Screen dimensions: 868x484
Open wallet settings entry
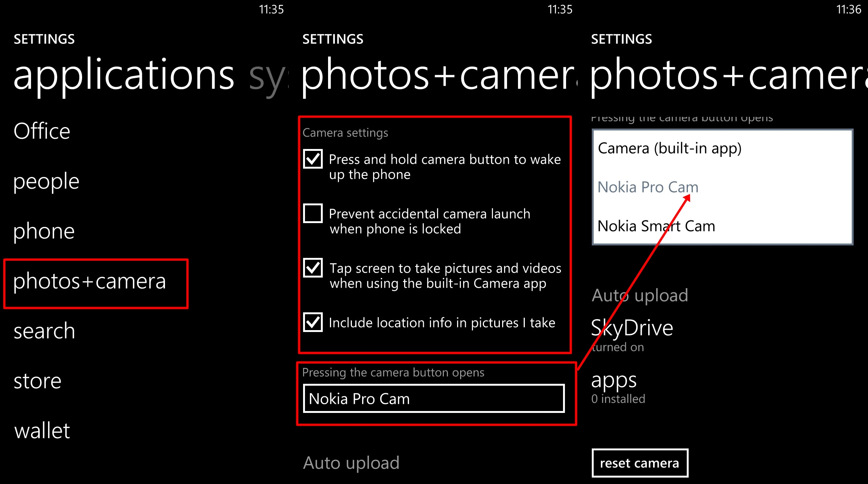tap(42, 431)
